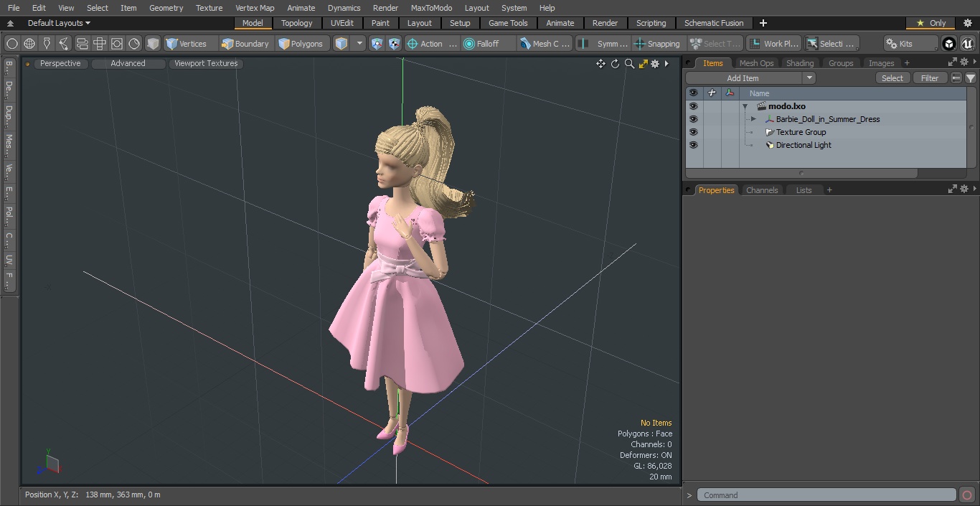Click the layout collapse up-arrow icon

tap(10, 23)
